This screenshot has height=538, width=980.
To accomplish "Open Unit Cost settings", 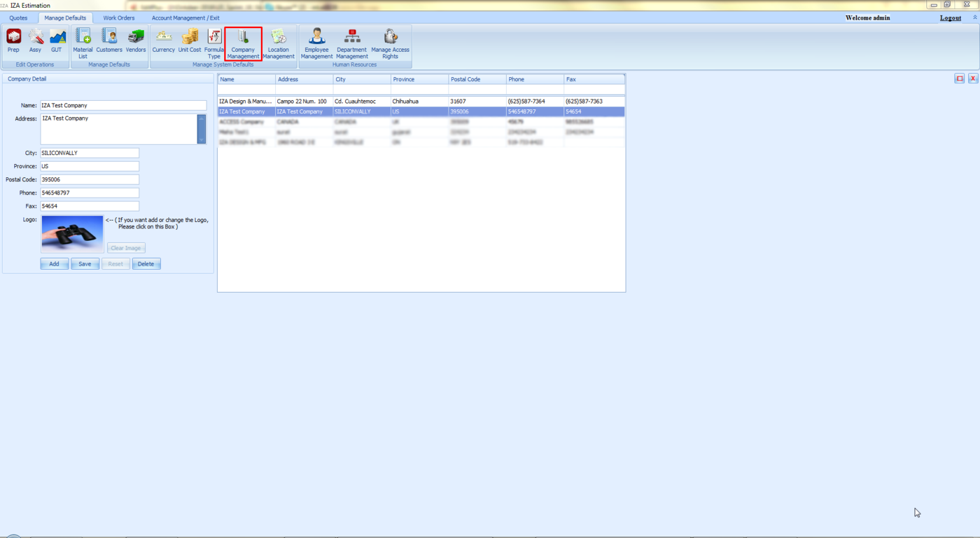I will tap(189, 41).
